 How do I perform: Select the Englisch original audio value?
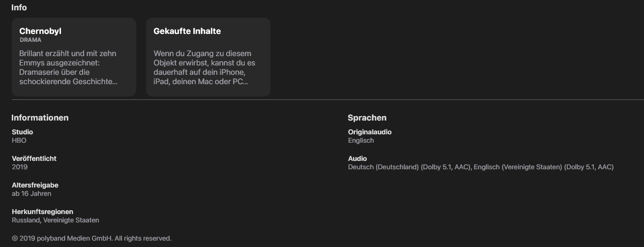(x=361, y=140)
